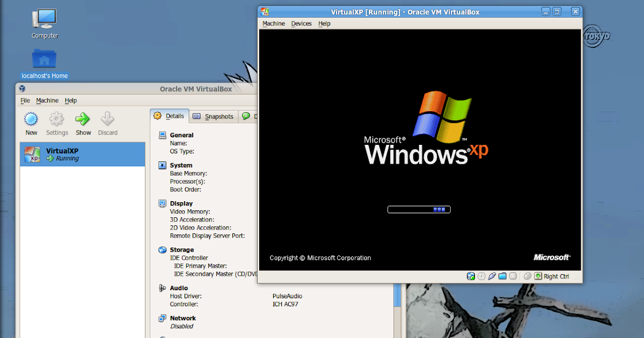The width and height of the screenshot is (644, 338).
Task: Click hard disk activity icon in VM status bar
Action: pos(471,276)
